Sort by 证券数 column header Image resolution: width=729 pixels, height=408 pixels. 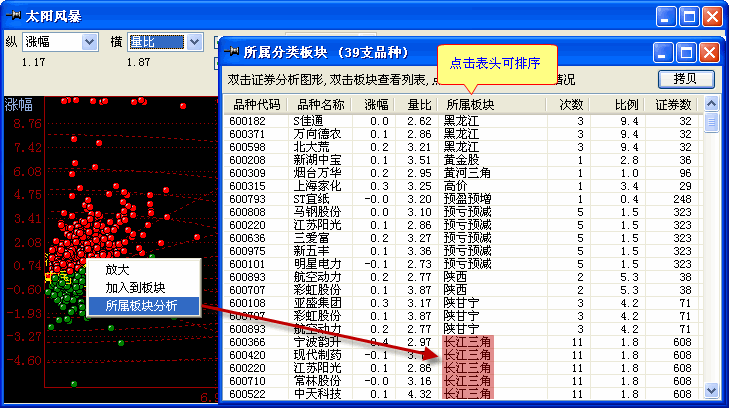673,103
